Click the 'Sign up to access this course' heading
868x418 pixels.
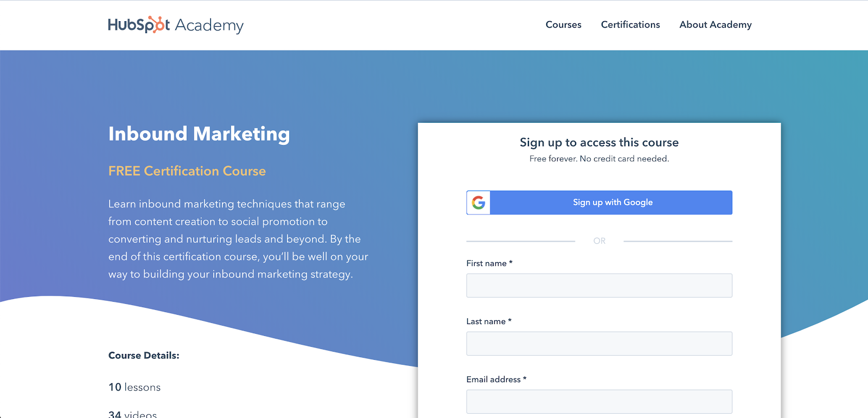[599, 142]
